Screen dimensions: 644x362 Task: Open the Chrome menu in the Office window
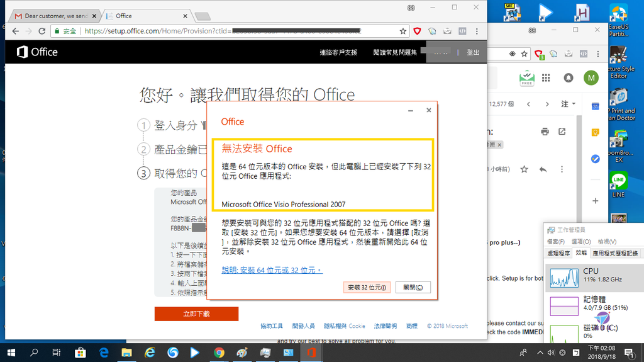477,31
